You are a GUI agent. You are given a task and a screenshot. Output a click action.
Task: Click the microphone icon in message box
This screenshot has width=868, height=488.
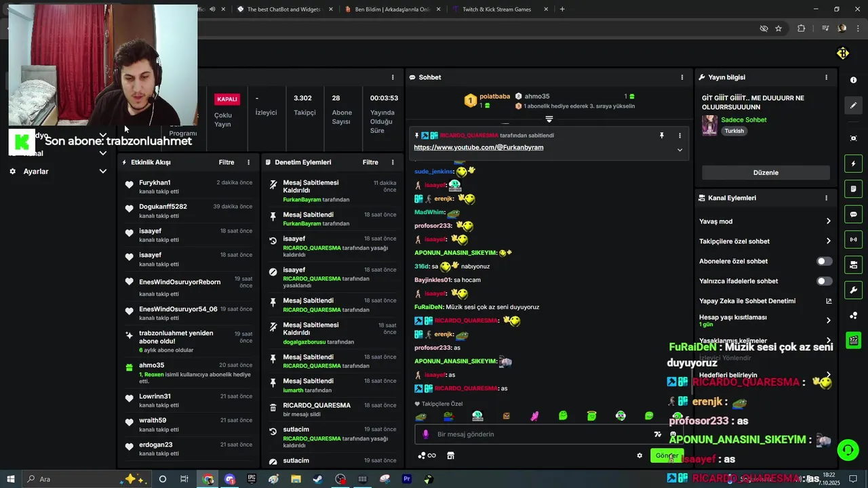pos(426,434)
